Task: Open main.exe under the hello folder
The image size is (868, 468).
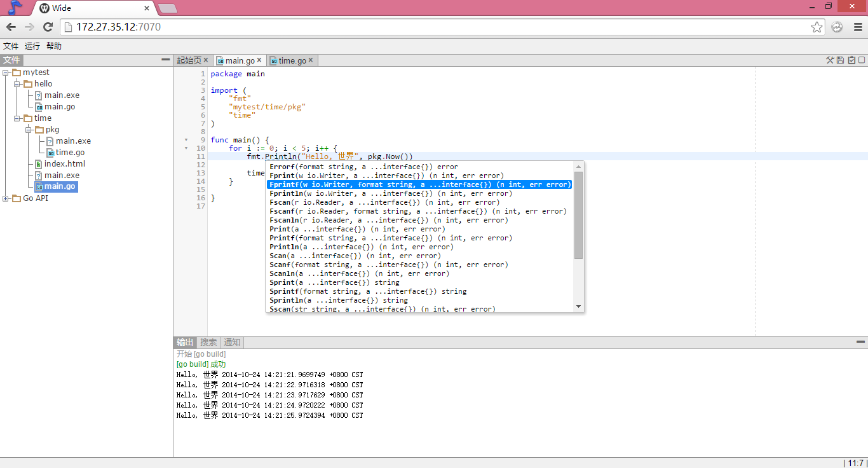Action: coord(62,95)
